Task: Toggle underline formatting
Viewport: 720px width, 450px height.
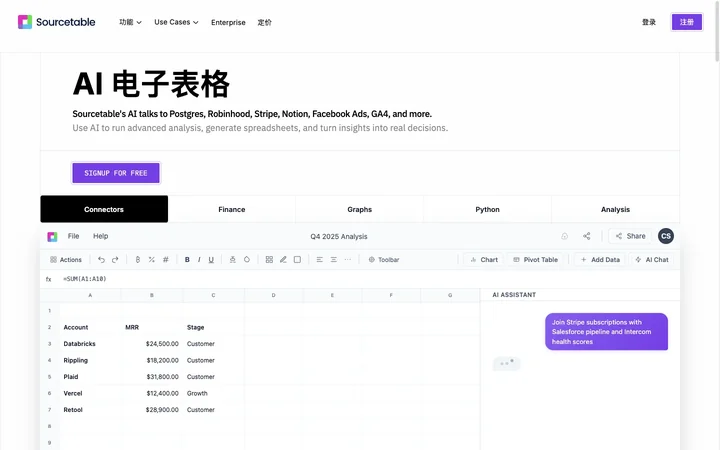Action: pos(211,259)
